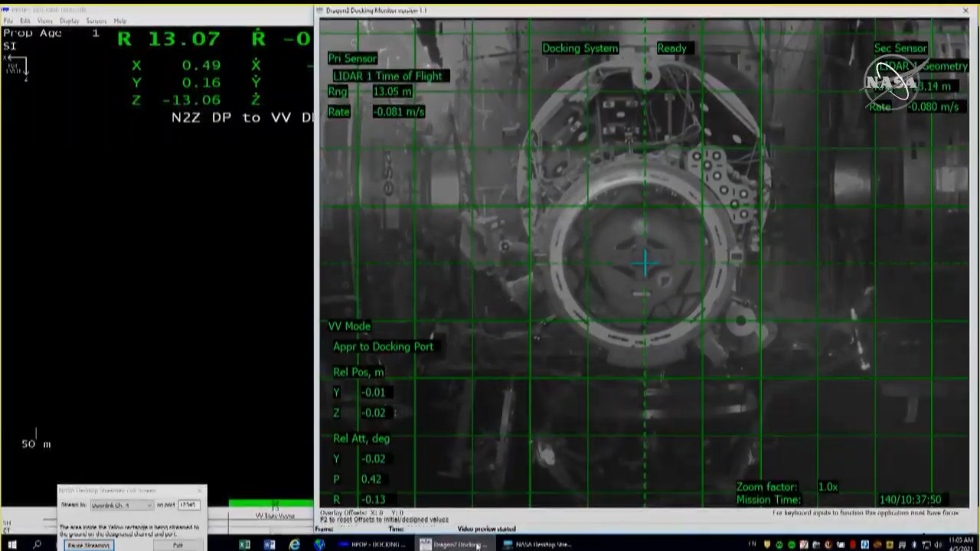Click the Prop Age label in RPOP
The image size is (980, 551).
coord(32,34)
